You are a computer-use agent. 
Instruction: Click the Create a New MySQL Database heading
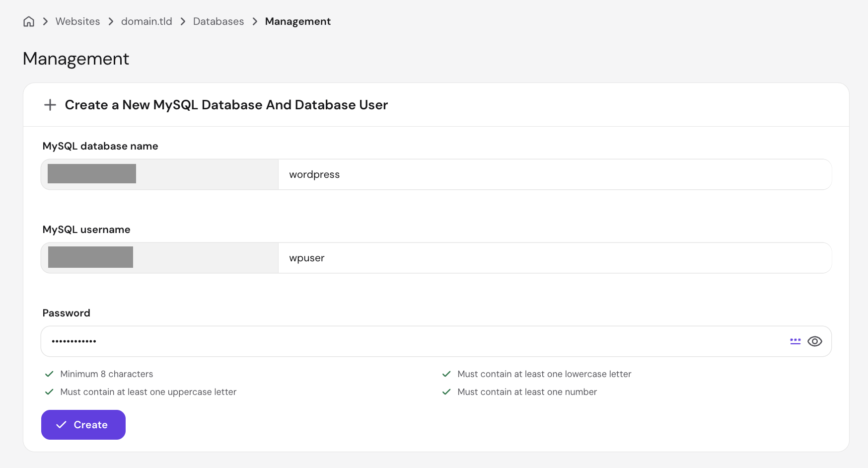coord(226,105)
